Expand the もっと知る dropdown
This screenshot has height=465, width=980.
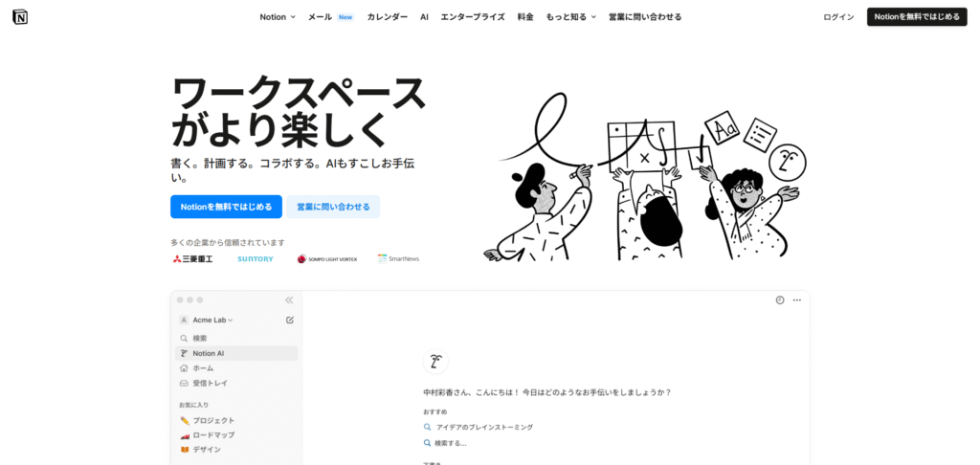[x=570, y=17]
